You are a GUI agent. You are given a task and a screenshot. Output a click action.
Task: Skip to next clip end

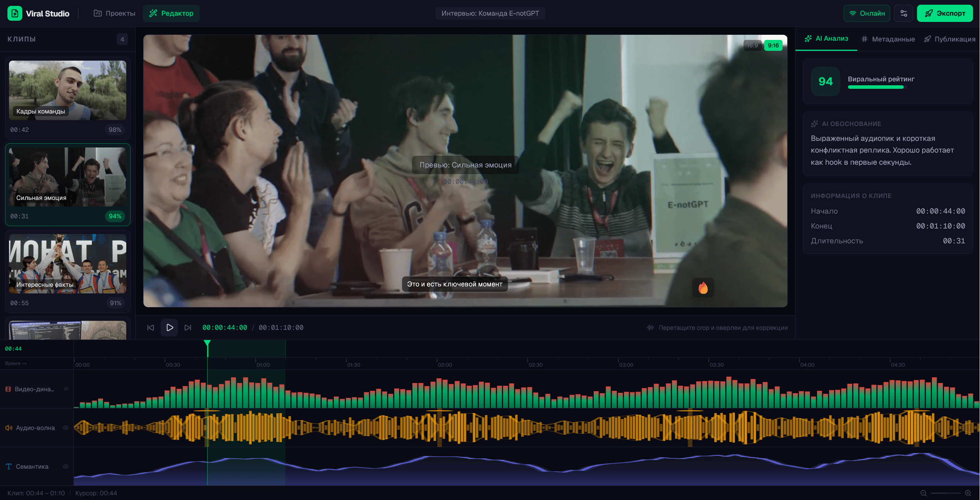click(x=188, y=327)
